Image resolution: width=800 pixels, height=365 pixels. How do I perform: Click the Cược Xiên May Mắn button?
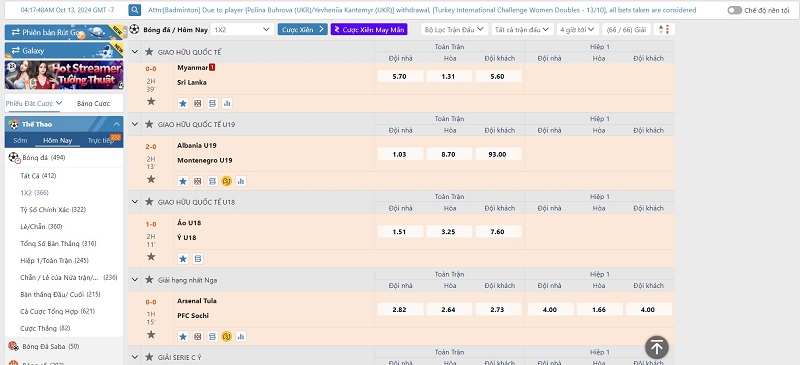click(x=369, y=30)
